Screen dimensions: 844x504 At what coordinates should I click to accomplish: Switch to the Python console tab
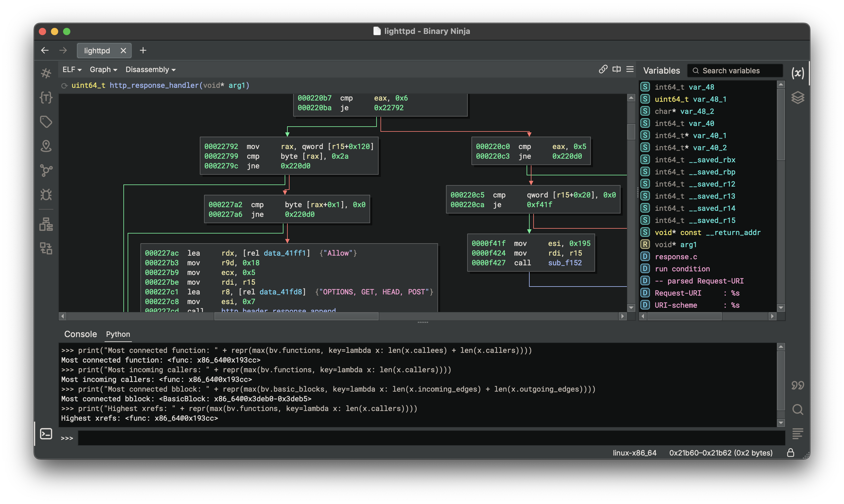[x=118, y=334]
